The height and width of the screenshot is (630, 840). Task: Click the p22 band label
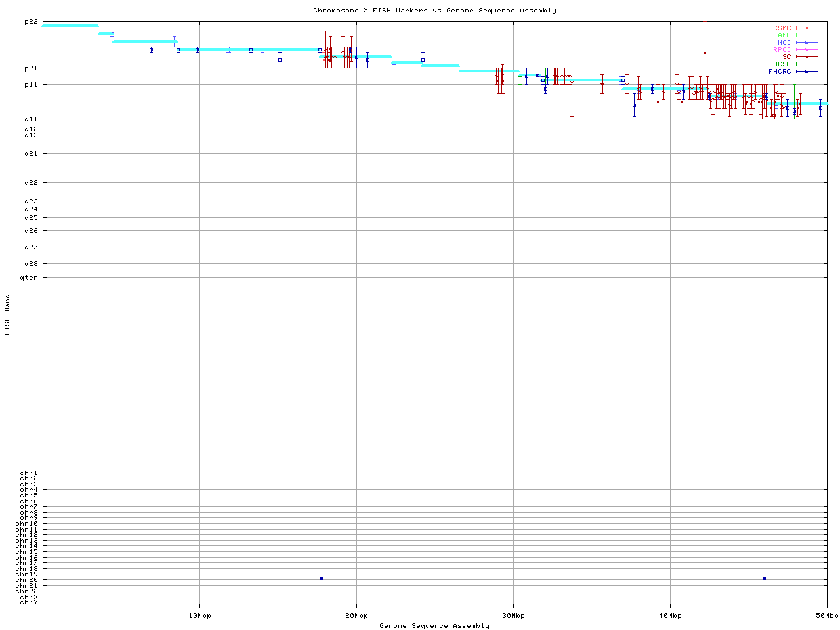coord(31,22)
